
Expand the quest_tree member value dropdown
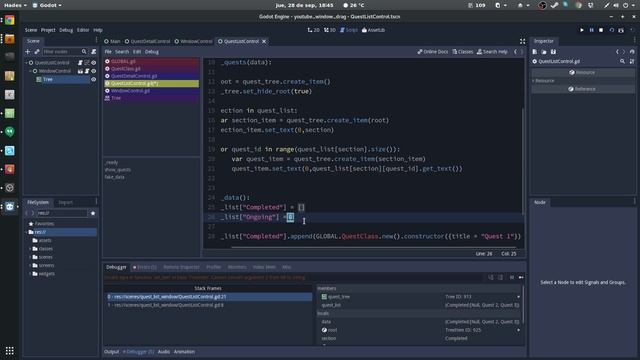click(518, 297)
